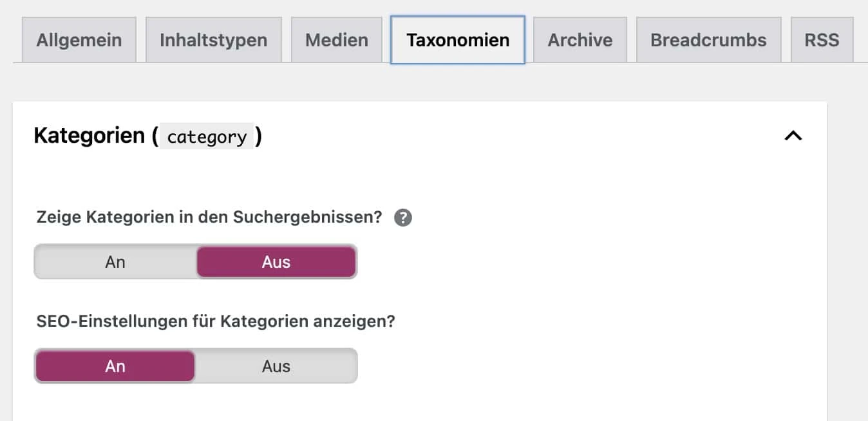This screenshot has width=868, height=421.
Task: Switch to the Archive tab
Action: tap(579, 39)
